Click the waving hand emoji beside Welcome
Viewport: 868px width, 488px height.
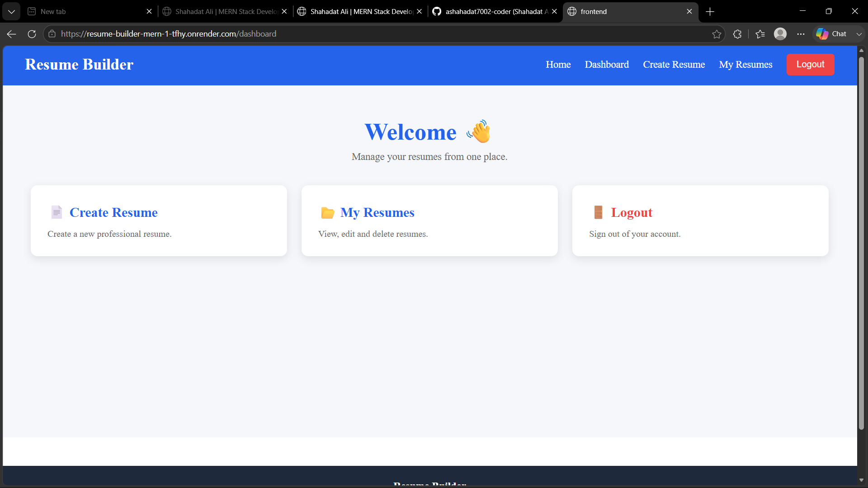tap(479, 131)
